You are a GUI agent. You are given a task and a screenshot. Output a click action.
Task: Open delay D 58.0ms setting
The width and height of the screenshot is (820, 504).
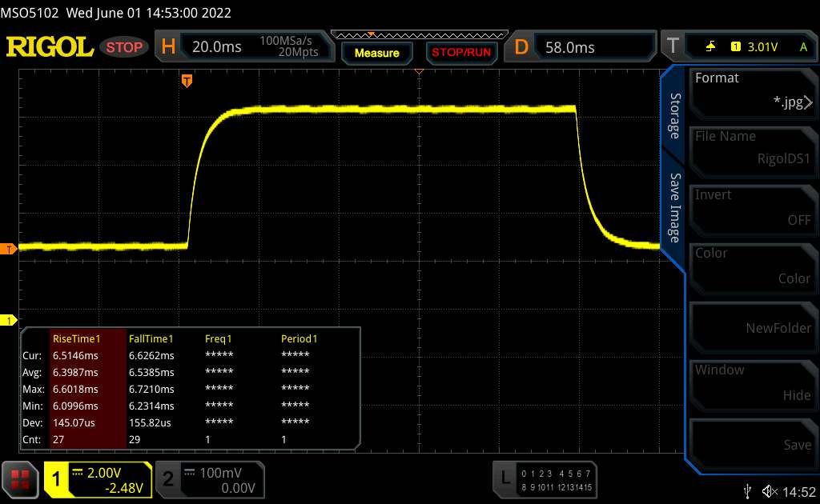pos(580,47)
